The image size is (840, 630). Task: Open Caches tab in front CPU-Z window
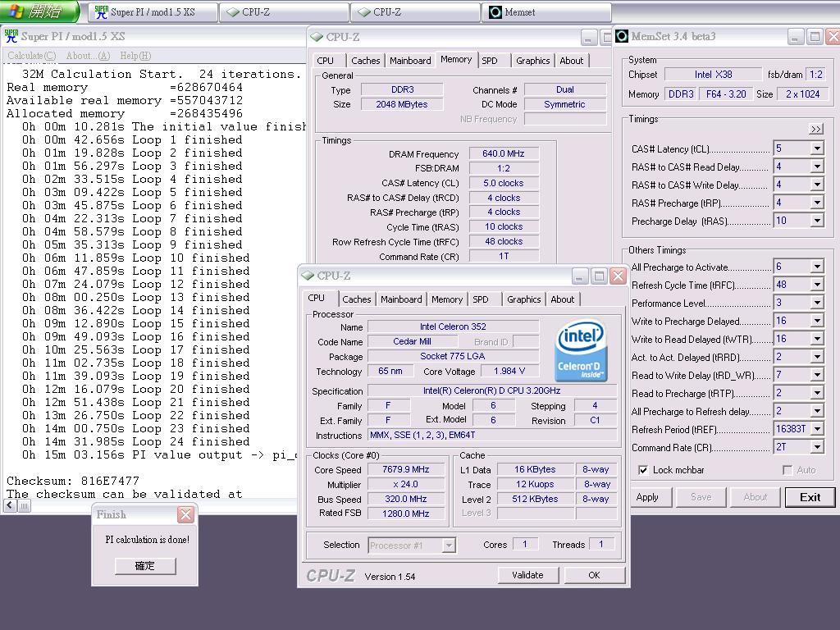[357, 299]
